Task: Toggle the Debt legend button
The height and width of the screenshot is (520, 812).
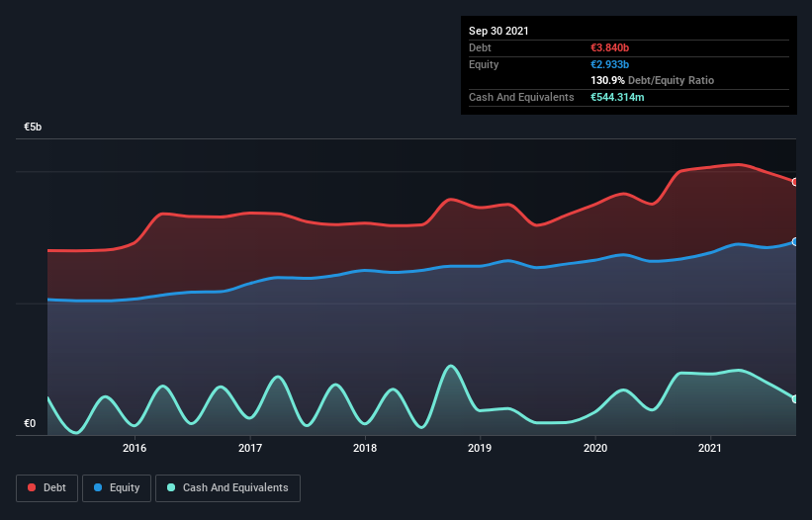Action: [46, 488]
